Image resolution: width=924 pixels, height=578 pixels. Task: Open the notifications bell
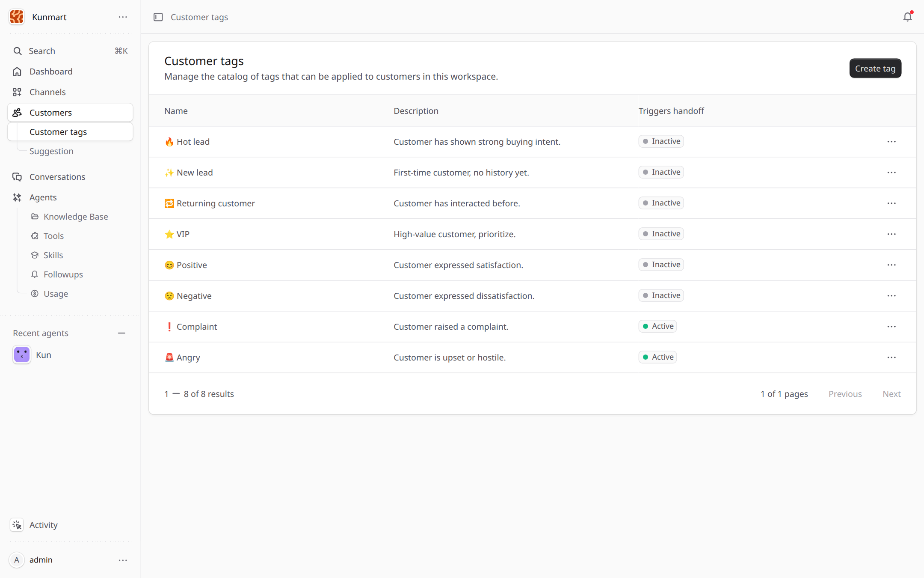point(907,17)
